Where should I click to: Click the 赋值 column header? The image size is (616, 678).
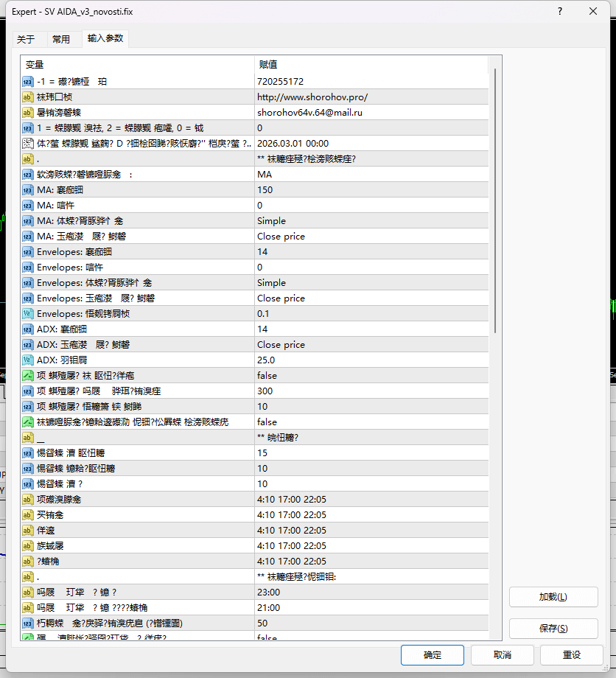pyautogui.click(x=372, y=65)
